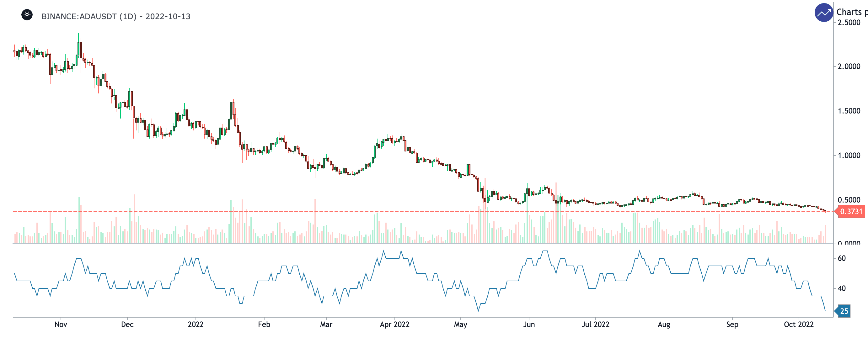The height and width of the screenshot is (338, 868).
Task: Click the Dec label on time axis
Action: pos(127,325)
